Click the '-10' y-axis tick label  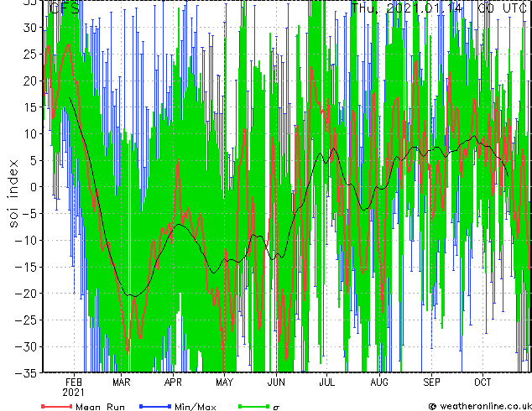pos(26,240)
